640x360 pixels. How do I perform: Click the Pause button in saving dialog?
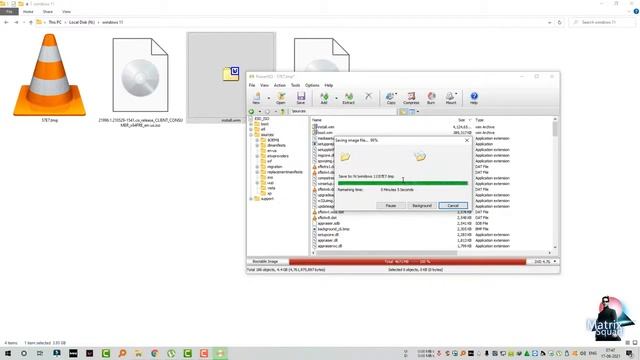click(391, 206)
